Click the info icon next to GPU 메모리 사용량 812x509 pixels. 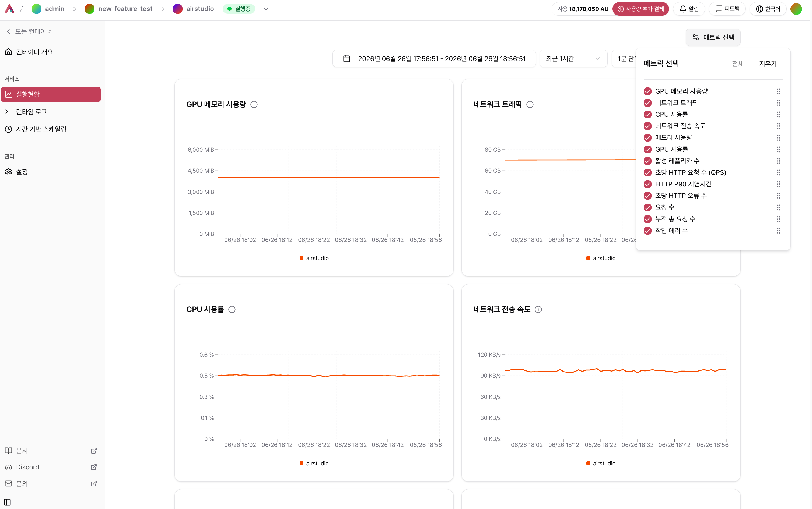point(254,104)
